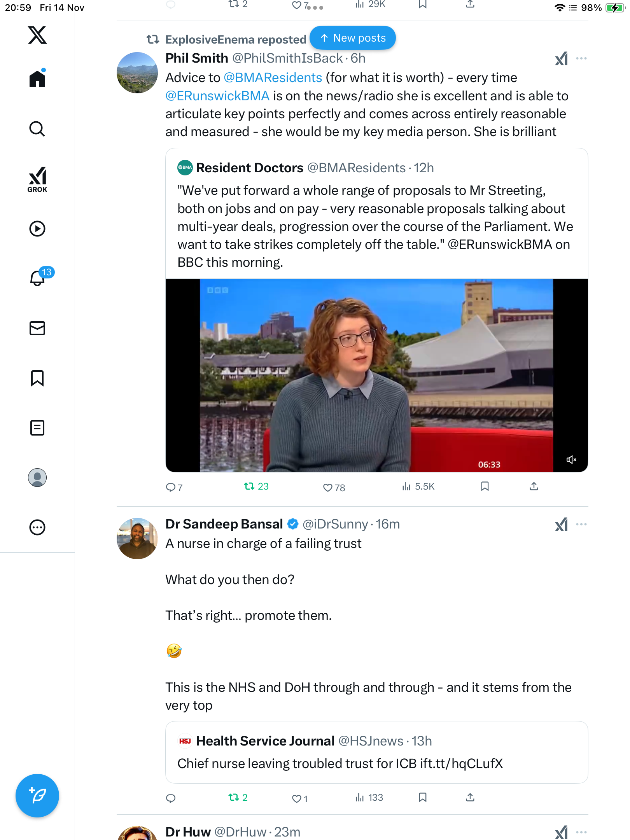Image resolution: width=630 pixels, height=840 pixels.
Task: Open more options on Dr Sandeep Bansal's post
Action: (581, 524)
